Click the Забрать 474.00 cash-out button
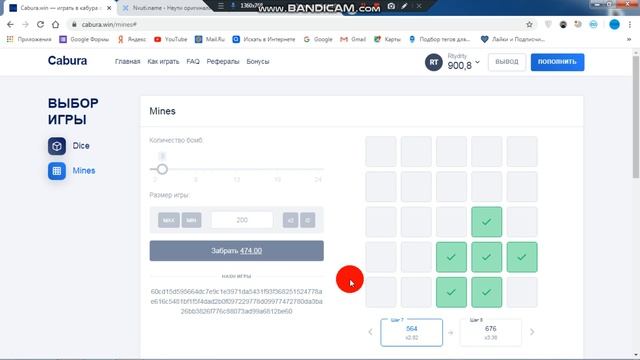Screen dimensions: 640x360 (237, 251)
